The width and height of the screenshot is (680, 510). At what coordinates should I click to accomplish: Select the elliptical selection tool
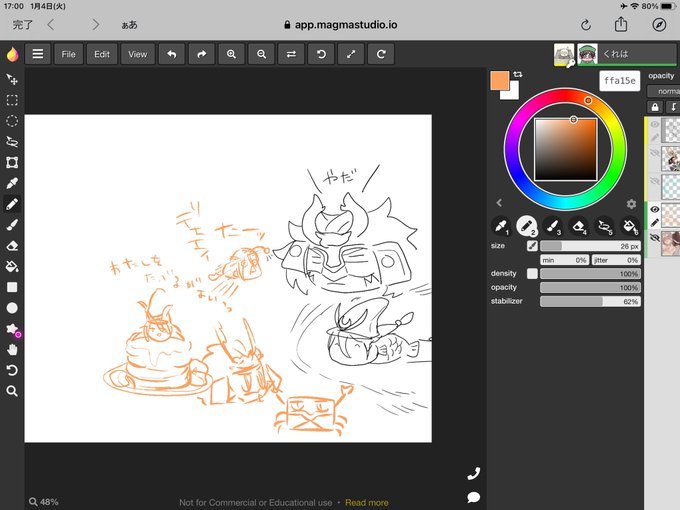tap(12, 121)
